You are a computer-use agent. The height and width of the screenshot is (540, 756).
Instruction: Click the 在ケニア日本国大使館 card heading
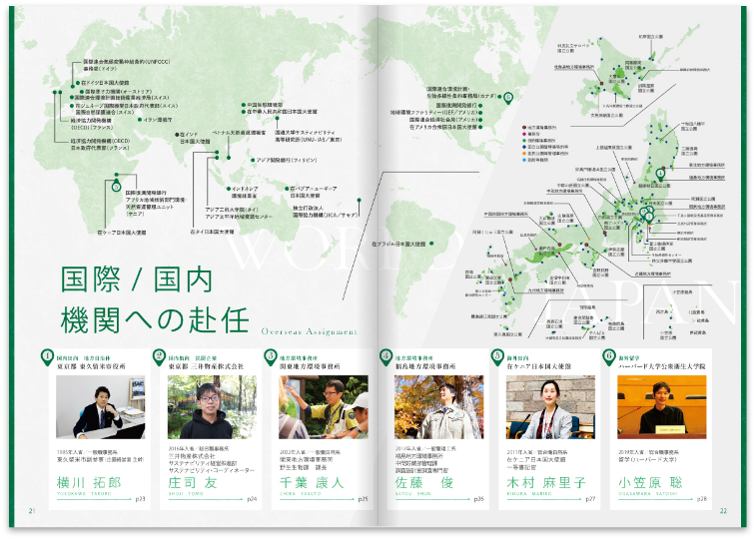(x=539, y=366)
